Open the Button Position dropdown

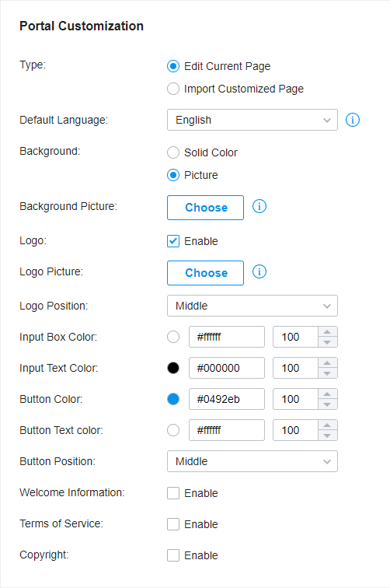tap(252, 461)
